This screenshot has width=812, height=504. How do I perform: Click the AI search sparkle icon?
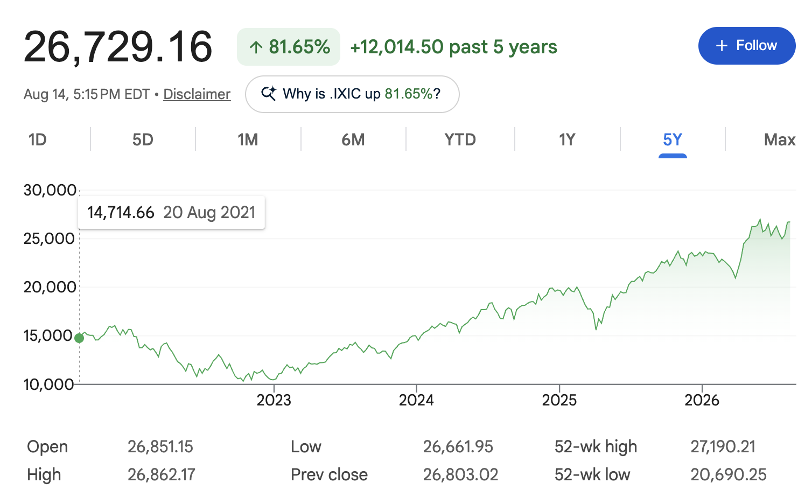click(x=269, y=94)
